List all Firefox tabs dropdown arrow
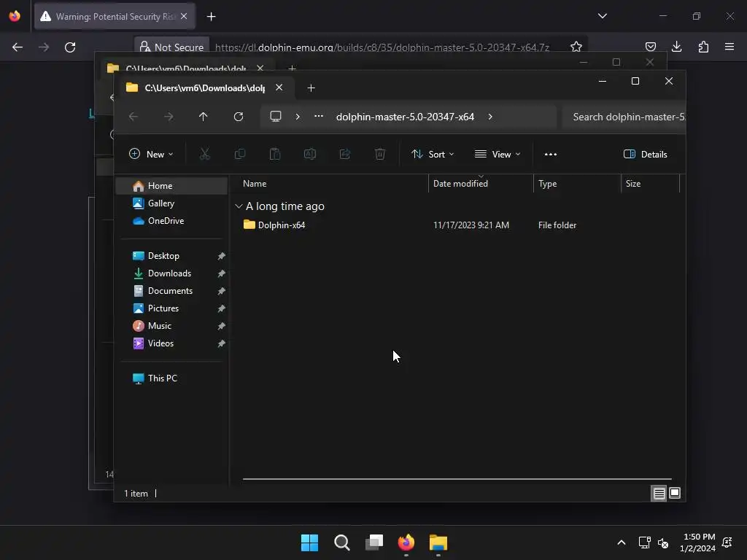 (x=602, y=16)
